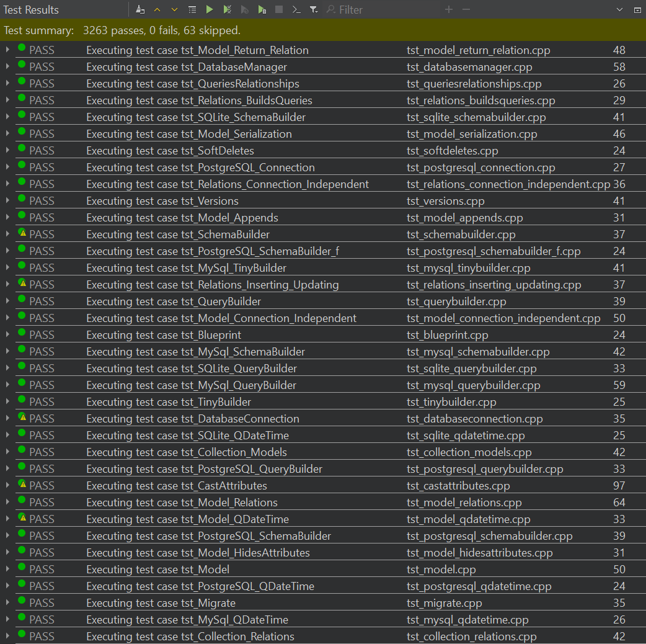This screenshot has height=644, width=646.
Task: Click the greyed-out Run Failed Tests icon
Action: [x=244, y=9]
